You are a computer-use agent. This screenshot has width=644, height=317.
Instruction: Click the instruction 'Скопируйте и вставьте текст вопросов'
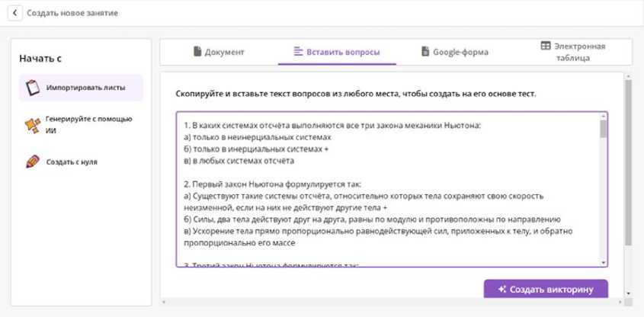[356, 94]
